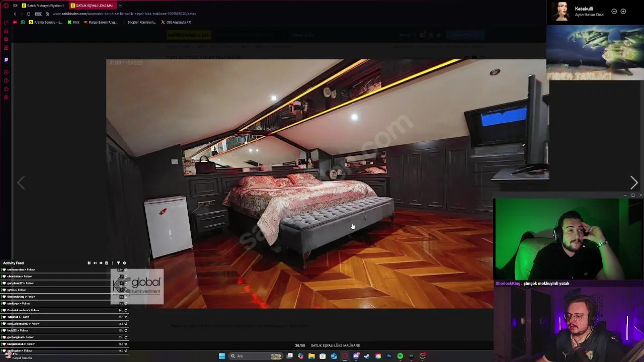Select the SherlockKing follow entry
This screenshot has width=644, height=362.
64,297
